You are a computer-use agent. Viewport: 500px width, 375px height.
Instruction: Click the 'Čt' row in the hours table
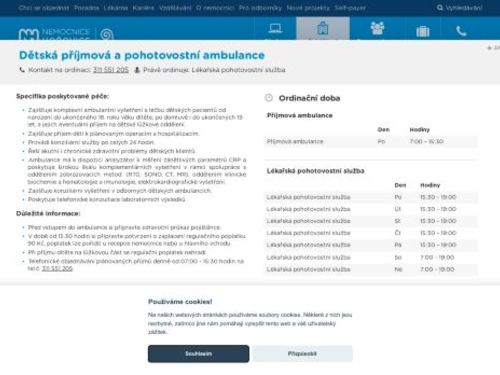[371, 233]
